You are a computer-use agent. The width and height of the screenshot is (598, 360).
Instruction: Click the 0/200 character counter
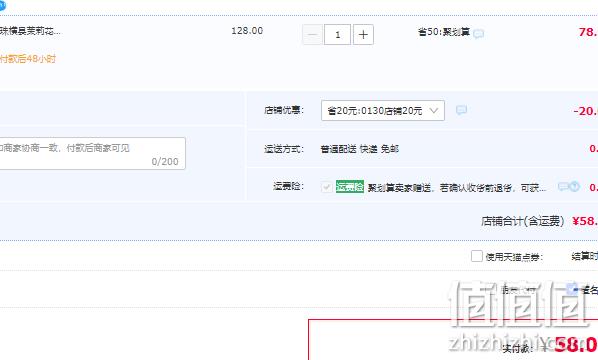click(x=165, y=162)
